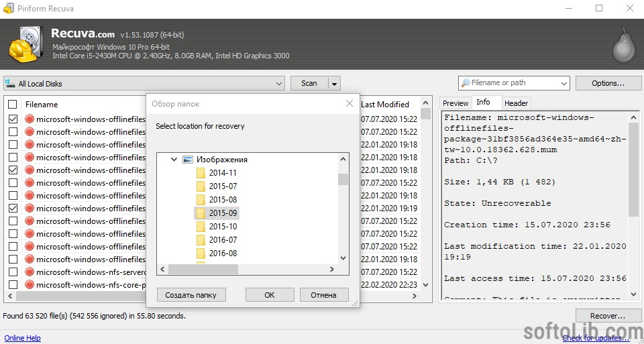Viewport: 644px width, 344px height.
Task: Click the magnifier icon in Filename or path box
Action: point(466,83)
